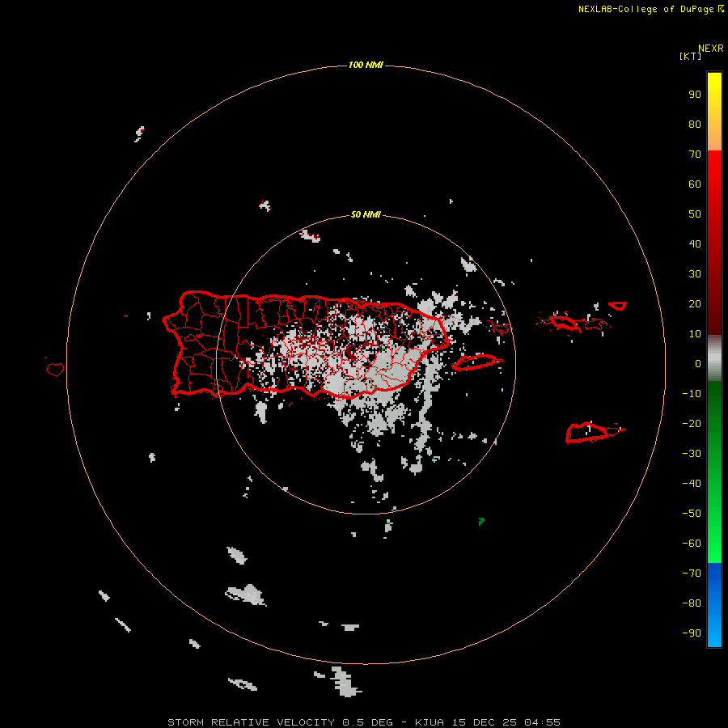Click the -60 scale value
The image size is (728, 728).
[x=692, y=544]
